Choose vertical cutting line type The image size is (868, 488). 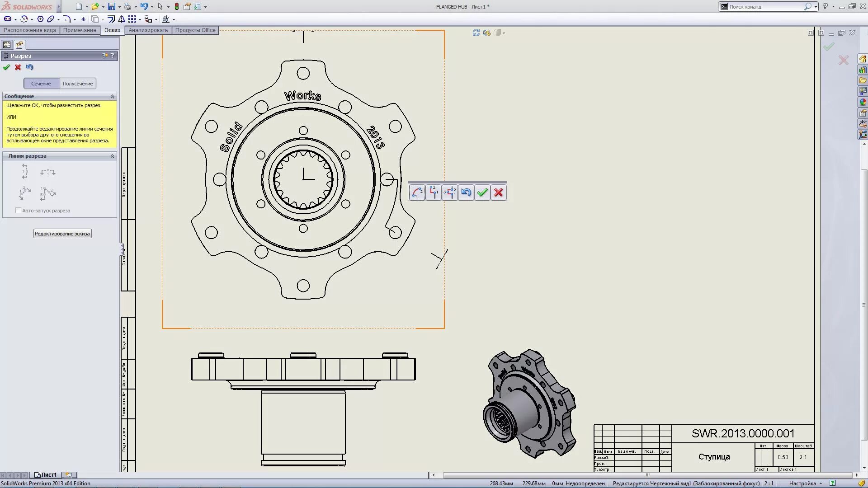(25, 172)
